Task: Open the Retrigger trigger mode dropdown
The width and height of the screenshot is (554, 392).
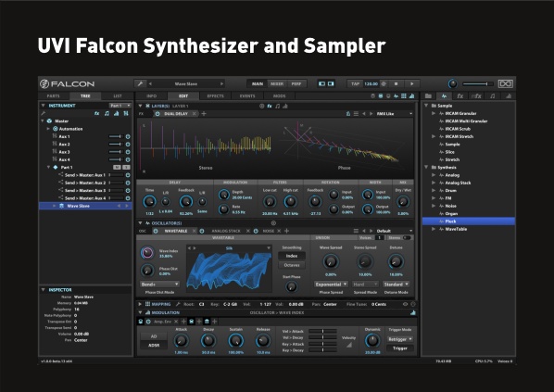Action: 400,339
